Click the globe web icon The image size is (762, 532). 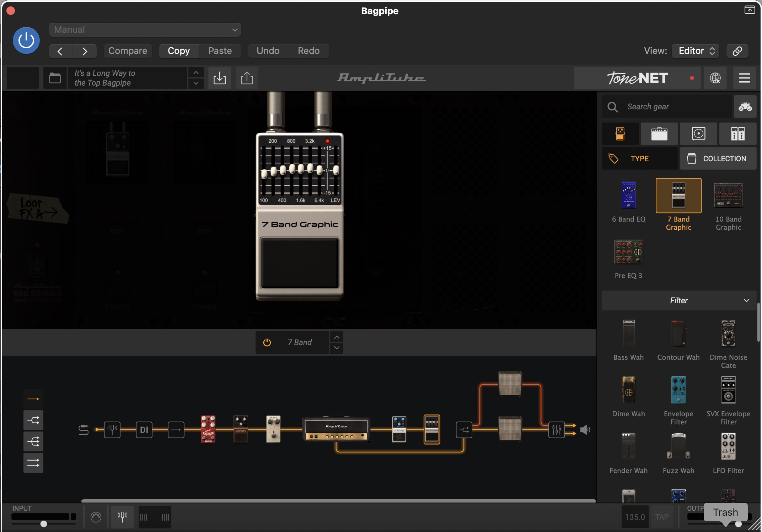tap(715, 78)
